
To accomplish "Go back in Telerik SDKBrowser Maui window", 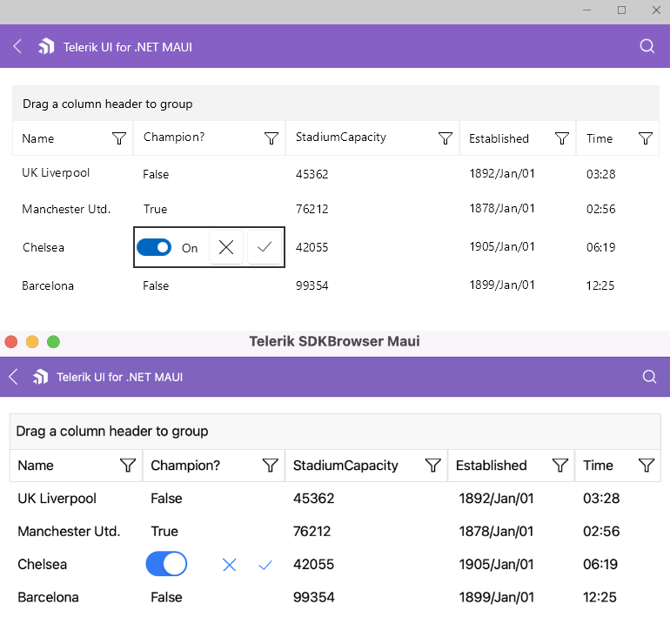I will pyautogui.click(x=14, y=377).
